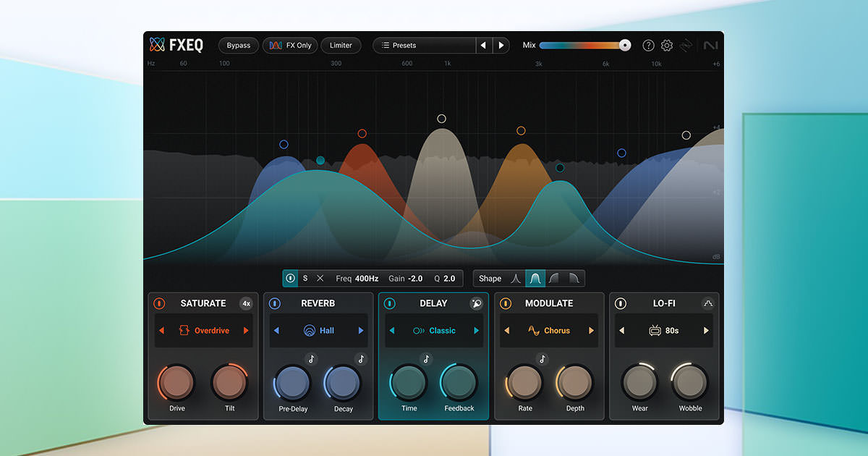Switch to the previous Delay type before Classic

391,331
